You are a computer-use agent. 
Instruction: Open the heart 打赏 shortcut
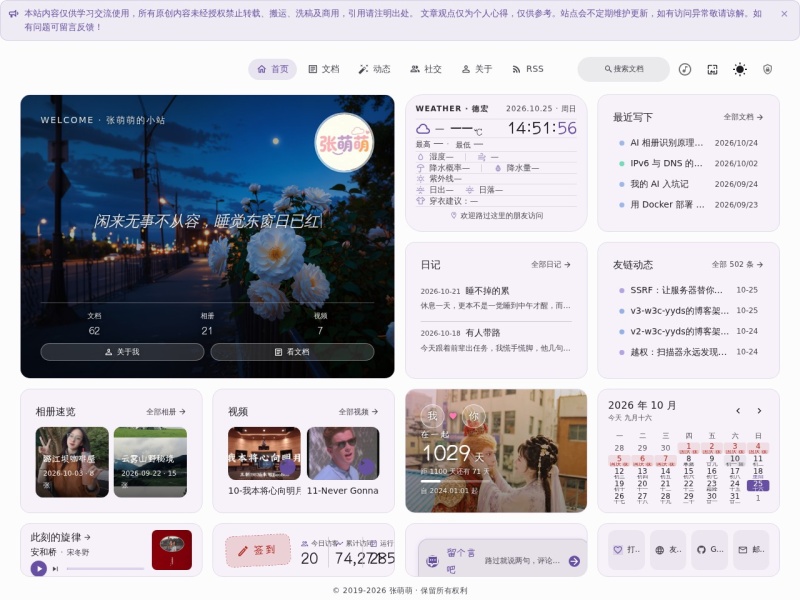click(x=626, y=549)
